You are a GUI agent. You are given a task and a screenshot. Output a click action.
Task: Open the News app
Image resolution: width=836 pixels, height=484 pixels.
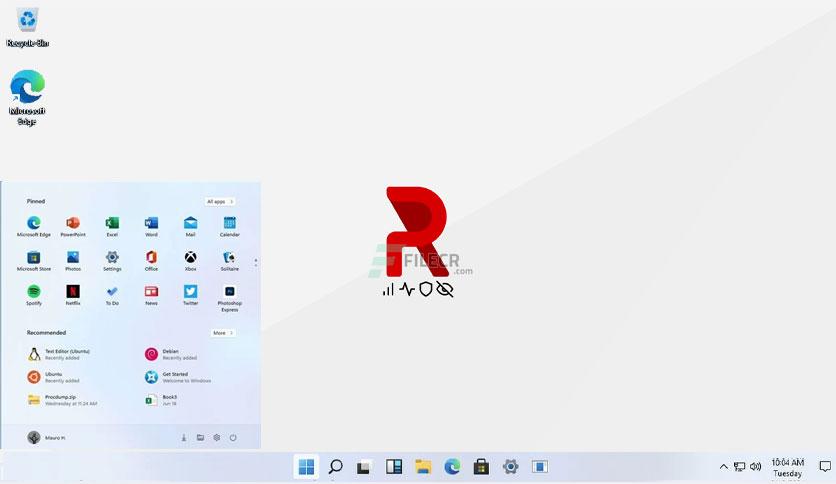151,295
